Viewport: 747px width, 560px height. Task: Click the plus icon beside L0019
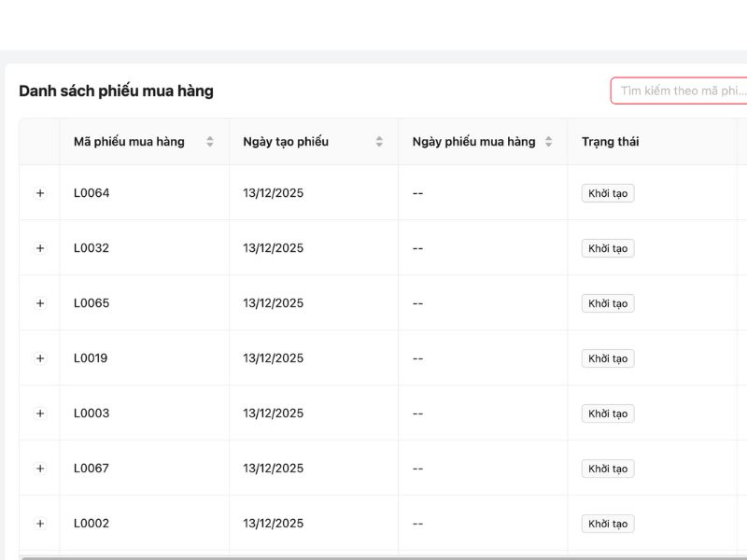(40, 358)
